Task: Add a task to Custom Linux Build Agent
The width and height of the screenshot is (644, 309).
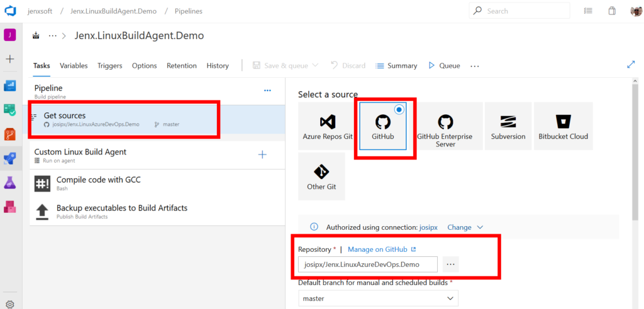Action: (262, 154)
